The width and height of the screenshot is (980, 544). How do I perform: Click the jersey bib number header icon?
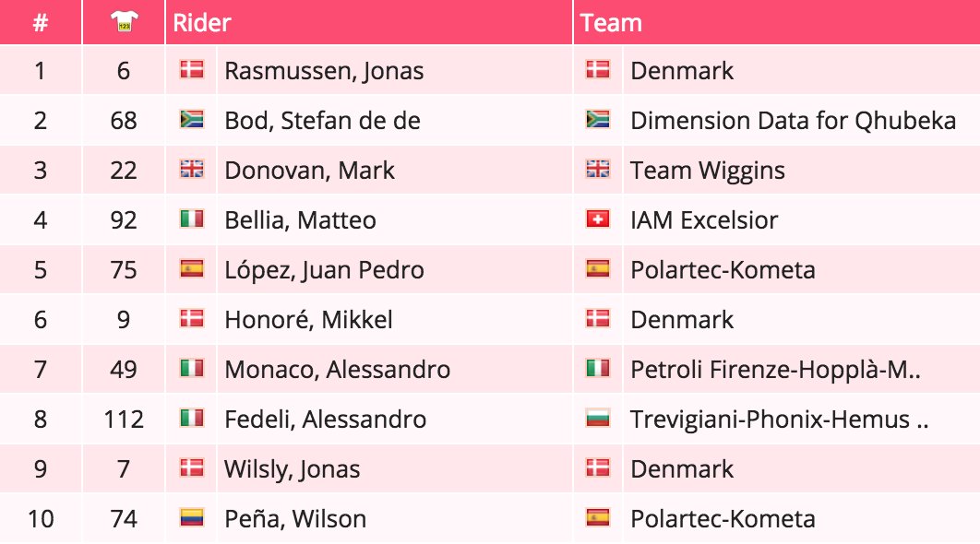point(124,23)
